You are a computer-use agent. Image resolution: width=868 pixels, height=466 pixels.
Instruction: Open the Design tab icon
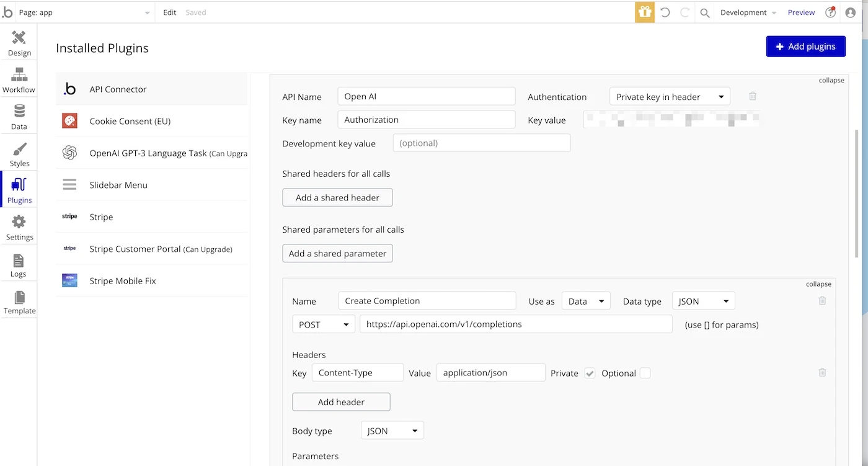click(19, 38)
